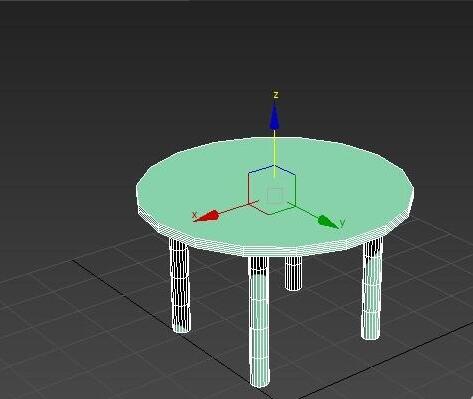Select the red X-axis arrow handle
473x399 pixels.
[208, 216]
